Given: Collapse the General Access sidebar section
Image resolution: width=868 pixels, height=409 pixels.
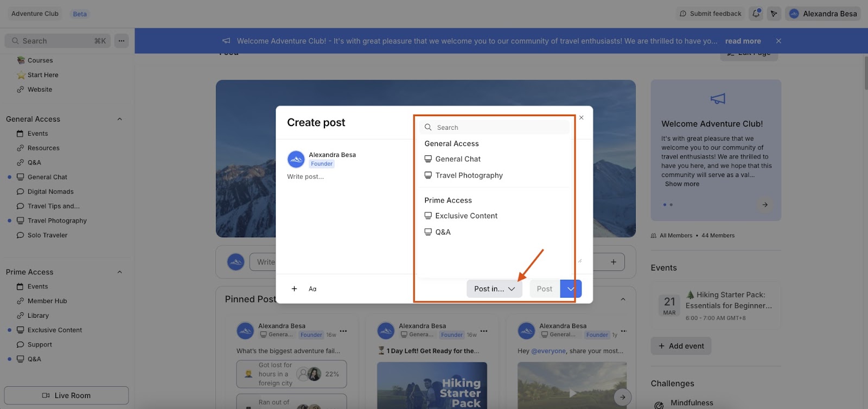Looking at the screenshot, I should [x=119, y=119].
